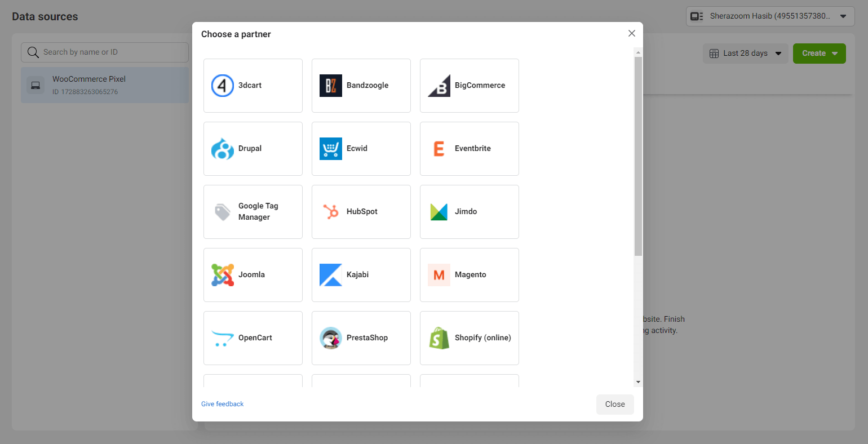Expand the Sherazoom Hasib account selector
This screenshot has width=868, height=444.
click(770, 16)
